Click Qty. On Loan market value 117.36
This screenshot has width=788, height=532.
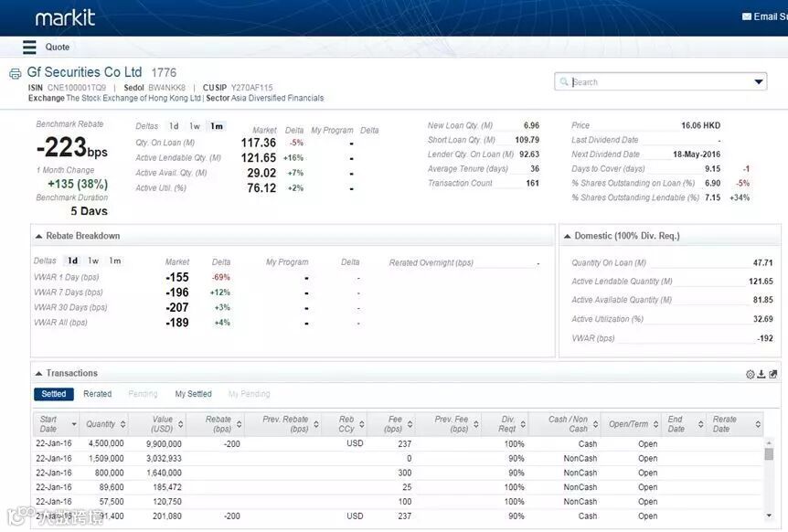tap(259, 144)
